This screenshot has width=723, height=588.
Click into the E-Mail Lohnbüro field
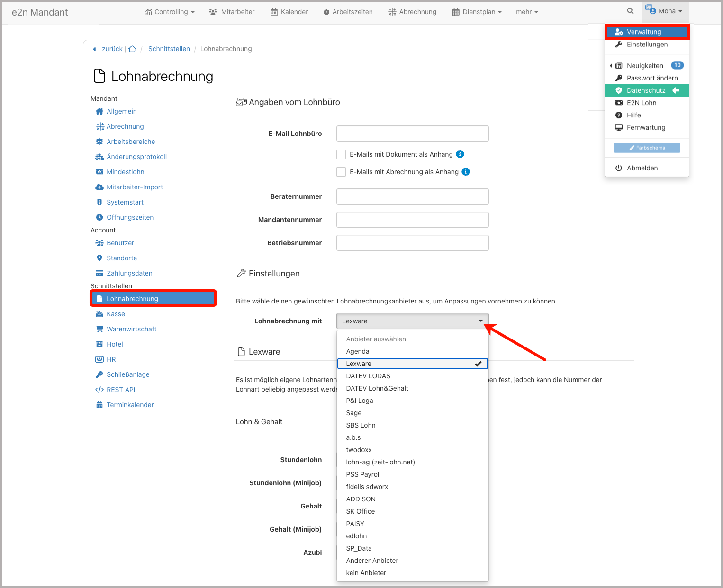point(412,134)
